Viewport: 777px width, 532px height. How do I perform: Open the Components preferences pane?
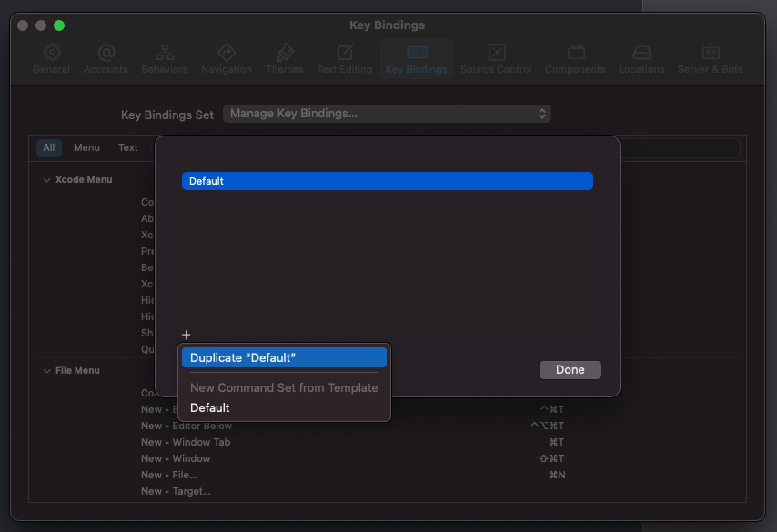(575, 59)
